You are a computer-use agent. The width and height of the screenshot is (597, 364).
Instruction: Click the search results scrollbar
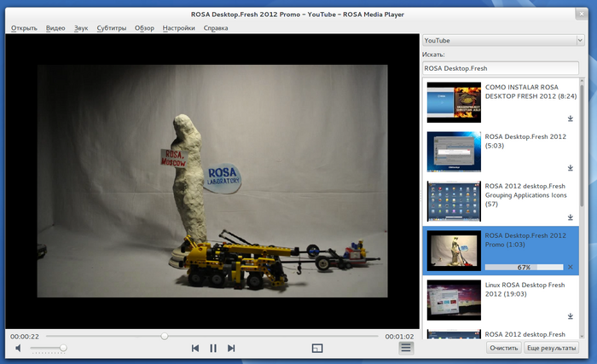(x=582, y=146)
